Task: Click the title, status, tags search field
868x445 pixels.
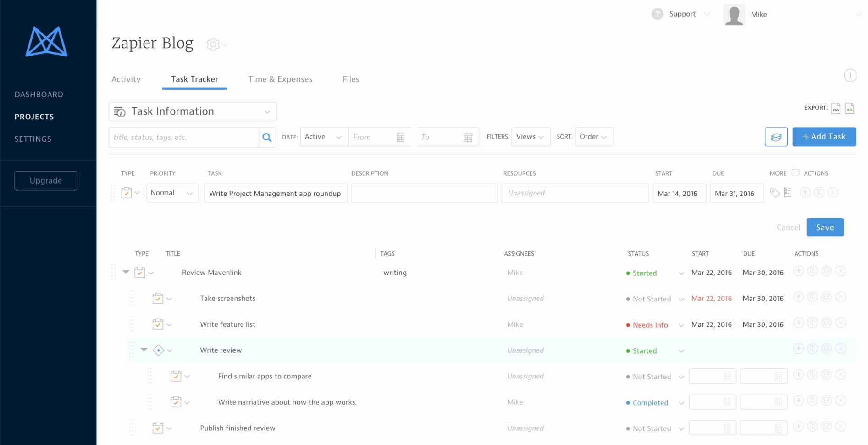Action: click(x=184, y=137)
